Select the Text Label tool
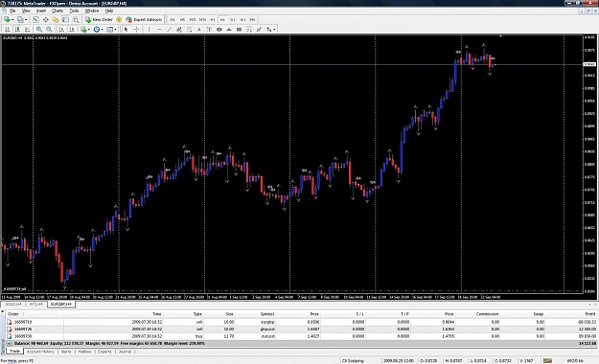 point(209,30)
